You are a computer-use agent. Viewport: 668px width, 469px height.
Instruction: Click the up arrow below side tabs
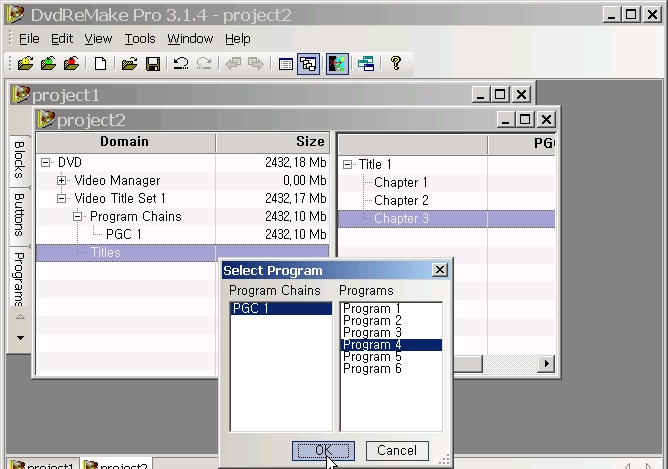click(20, 317)
